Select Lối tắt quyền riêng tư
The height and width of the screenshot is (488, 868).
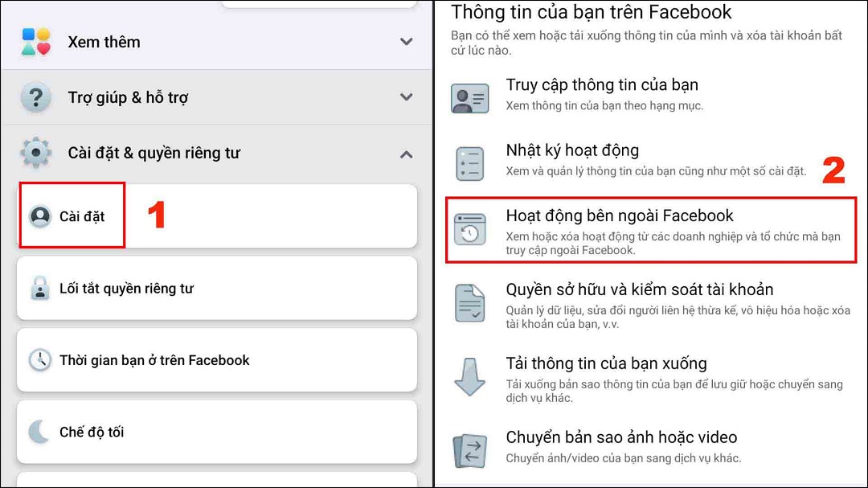point(161,288)
